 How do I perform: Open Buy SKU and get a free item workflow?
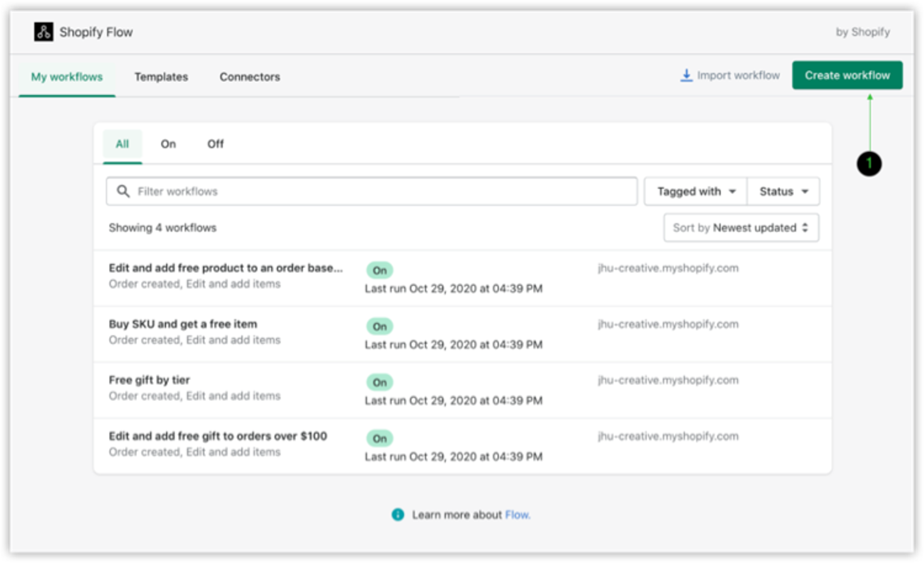[183, 324]
